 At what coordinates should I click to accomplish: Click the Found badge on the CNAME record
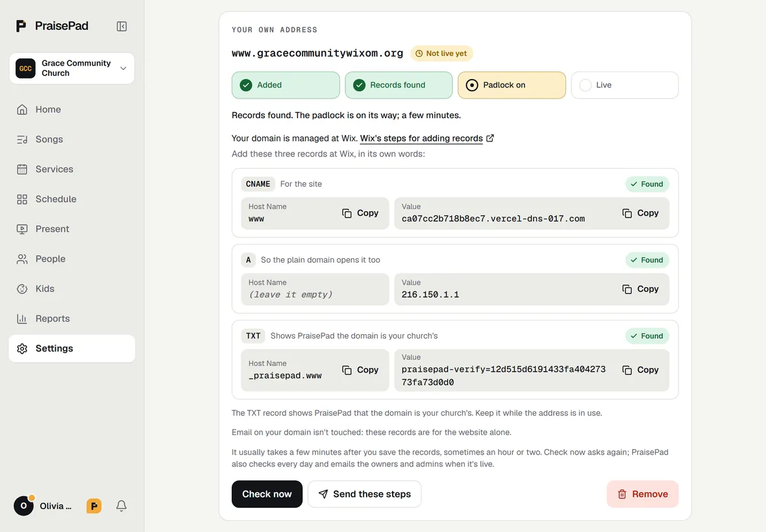[647, 184]
